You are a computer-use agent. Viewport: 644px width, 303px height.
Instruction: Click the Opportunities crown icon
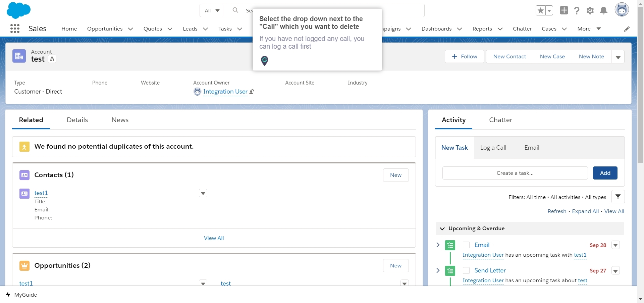tap(24, 266)
